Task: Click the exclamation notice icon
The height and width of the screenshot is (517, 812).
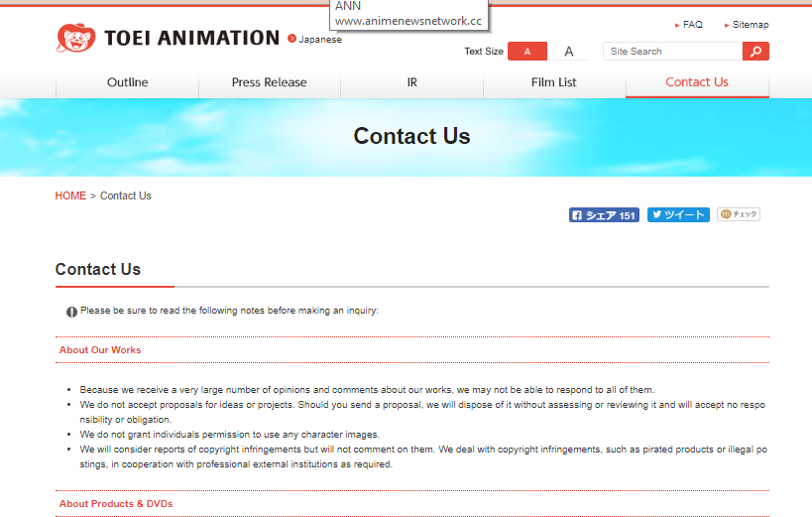Action: [71, 312]
